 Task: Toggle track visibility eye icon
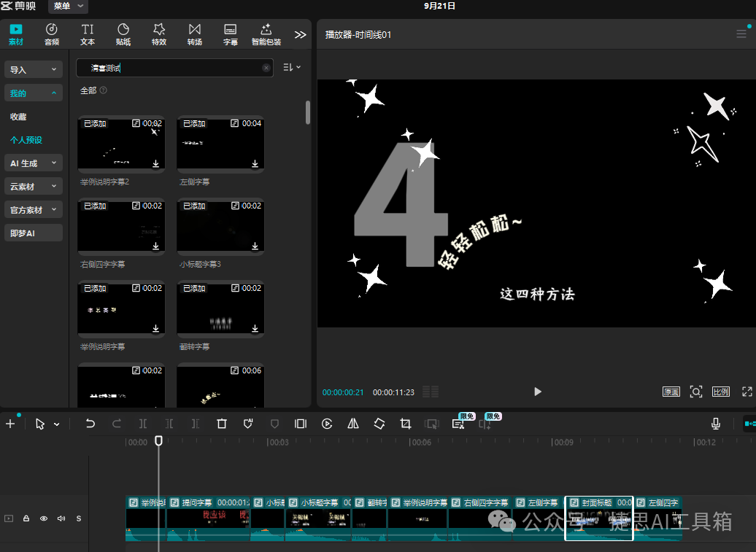click(44, 518)
